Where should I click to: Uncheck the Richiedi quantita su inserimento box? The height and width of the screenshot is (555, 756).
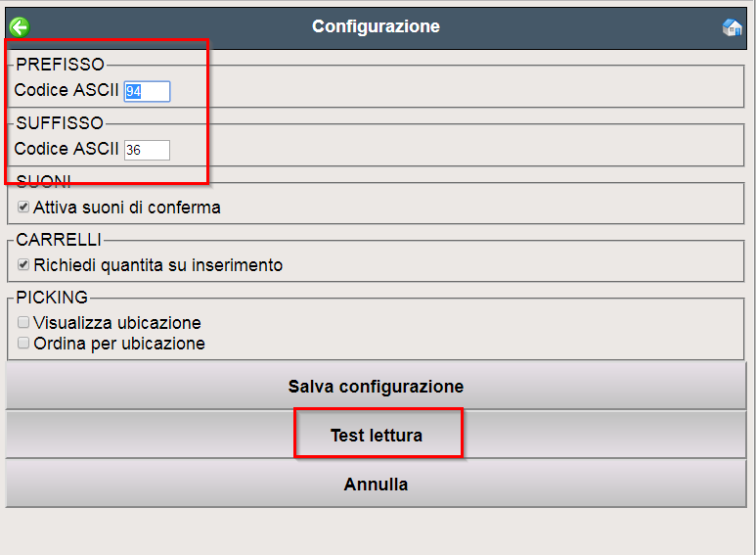(x=23, y=264)
